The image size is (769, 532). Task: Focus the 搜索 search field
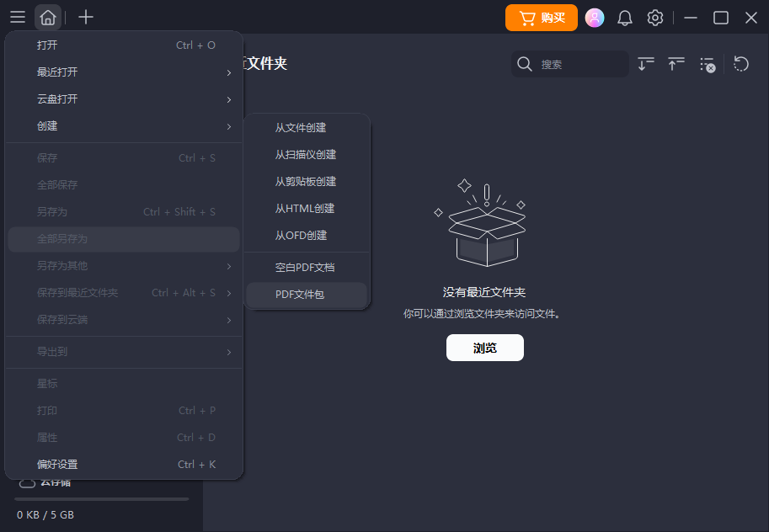point(570,64)
